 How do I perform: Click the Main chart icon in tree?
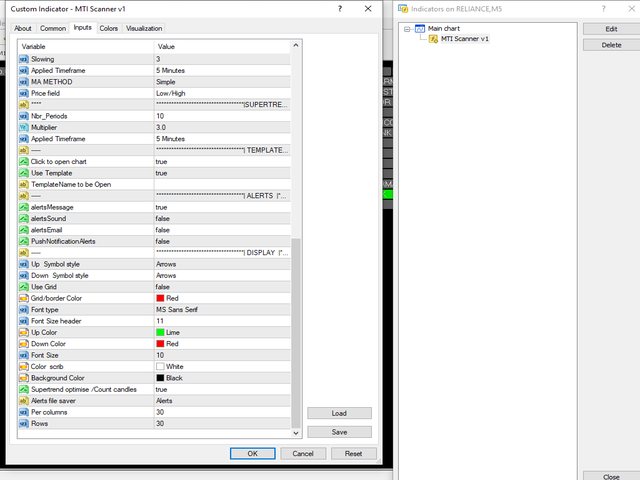tap(420, 29)
